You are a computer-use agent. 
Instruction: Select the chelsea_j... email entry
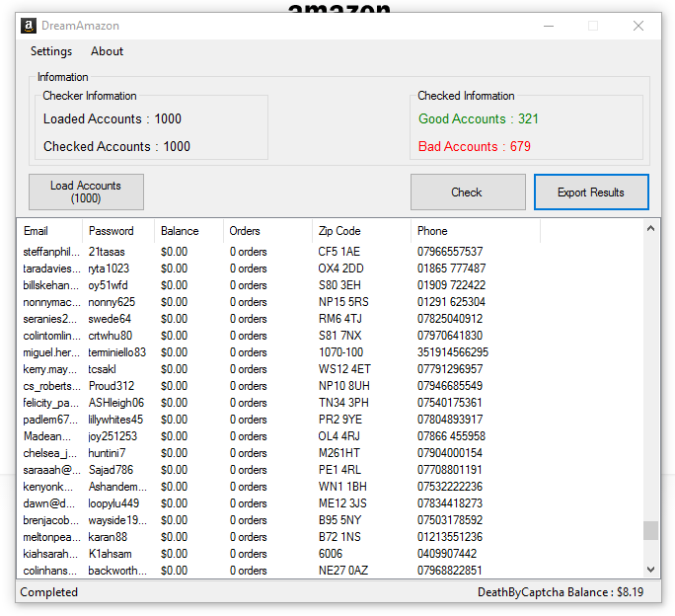click(50, 453)
